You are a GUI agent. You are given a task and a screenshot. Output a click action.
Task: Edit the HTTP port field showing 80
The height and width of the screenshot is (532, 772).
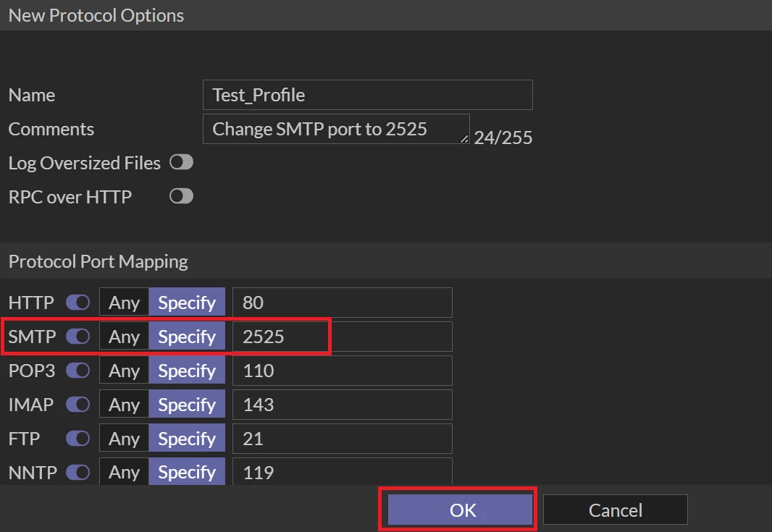[x=342, y=302]
